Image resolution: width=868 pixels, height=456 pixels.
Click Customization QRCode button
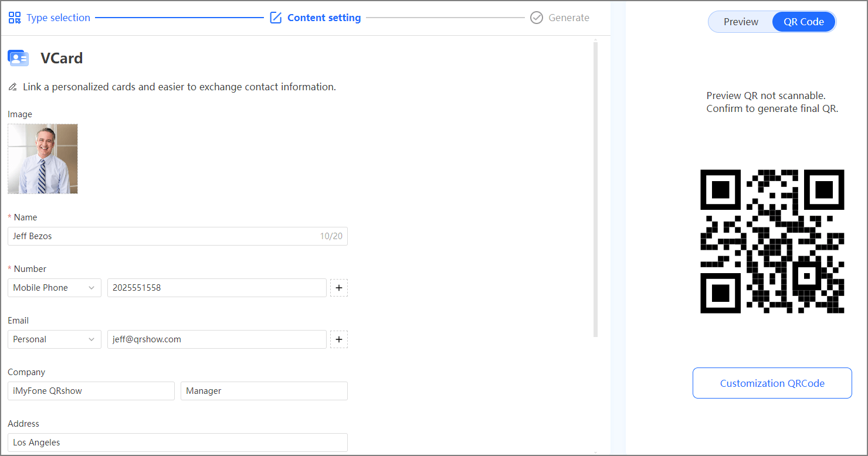(x=772, y=383)
